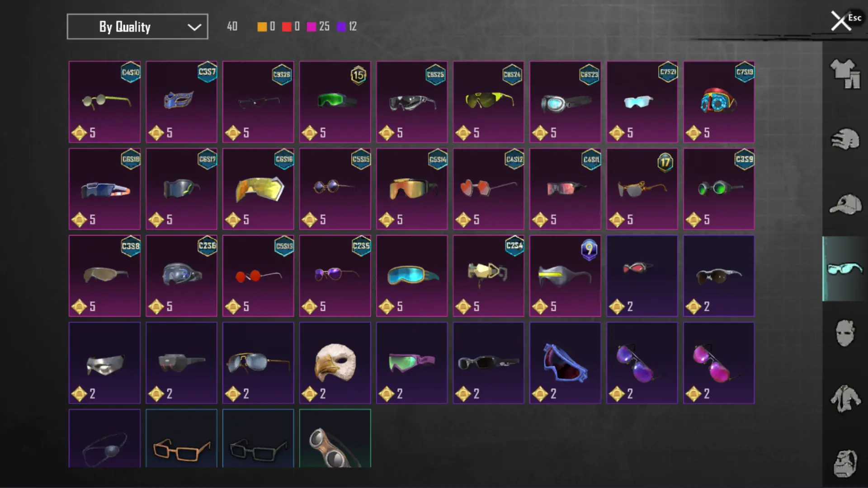This screenshot has height=488, width=868.
Task: Open the face mask category icon
Action: coord(845,333)
